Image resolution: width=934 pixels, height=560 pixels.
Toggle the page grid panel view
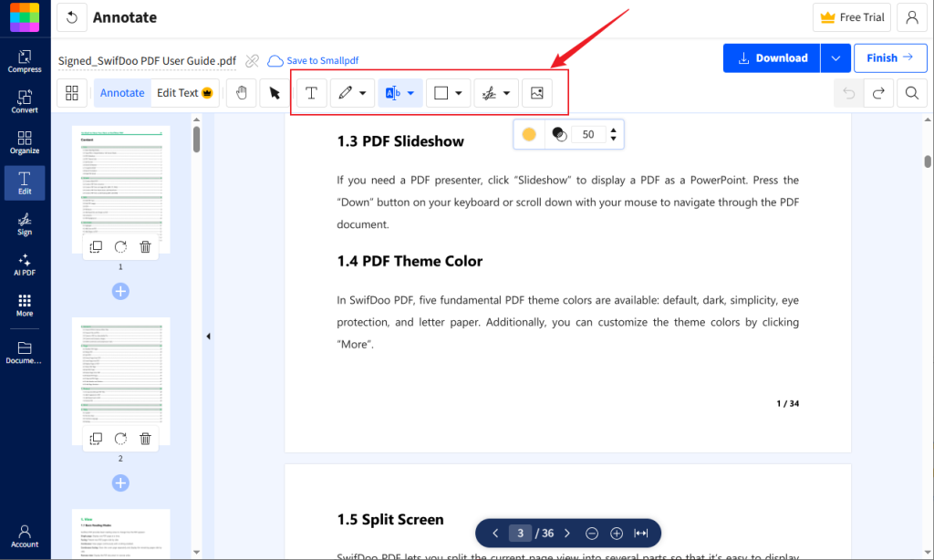[71, 92]
